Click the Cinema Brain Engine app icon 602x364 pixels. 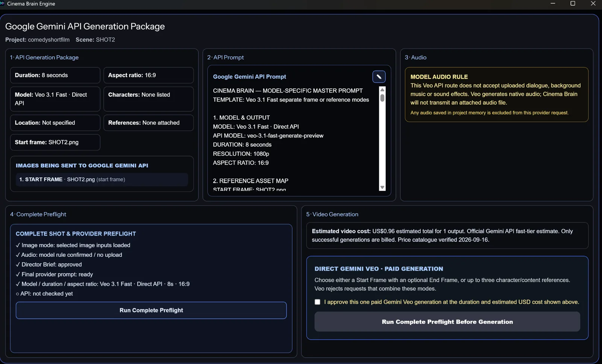click(2, 3)
